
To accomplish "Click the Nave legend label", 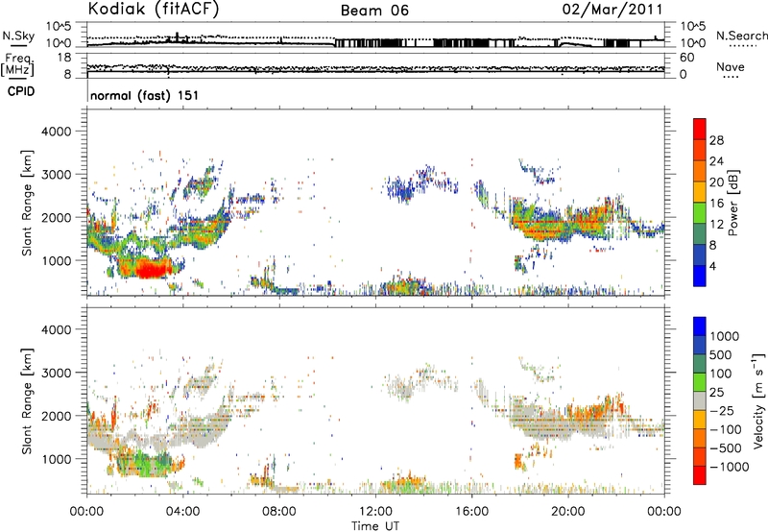I will point(731,67).
